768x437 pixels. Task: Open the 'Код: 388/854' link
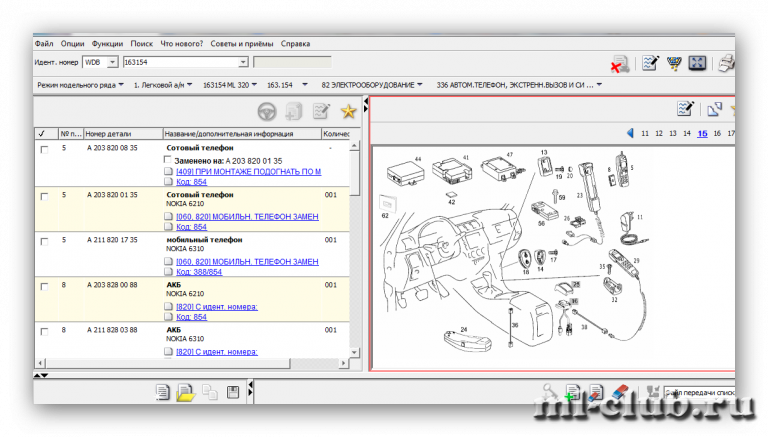click(199, 272)
